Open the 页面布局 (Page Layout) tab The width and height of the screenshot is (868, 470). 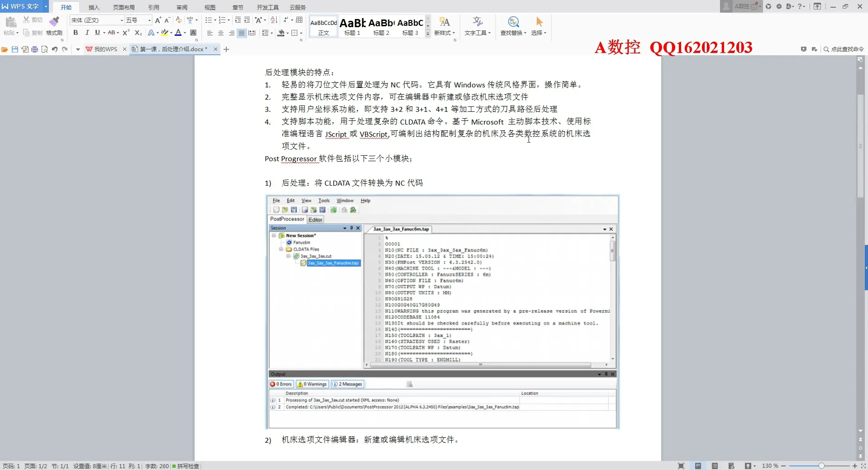point(124,7)
